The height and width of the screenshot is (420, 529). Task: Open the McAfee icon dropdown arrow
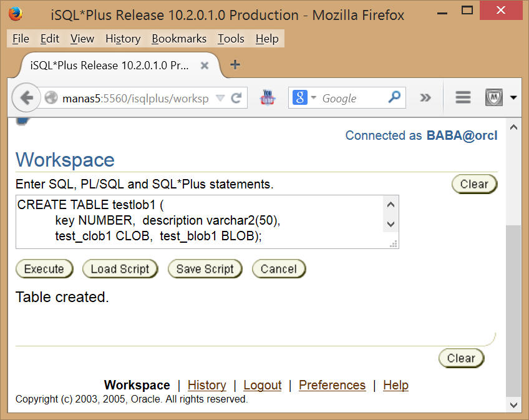coord(513,98)
